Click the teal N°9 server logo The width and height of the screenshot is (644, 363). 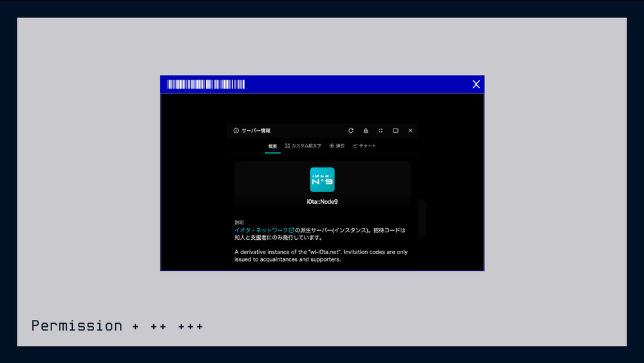click(322, 180)
